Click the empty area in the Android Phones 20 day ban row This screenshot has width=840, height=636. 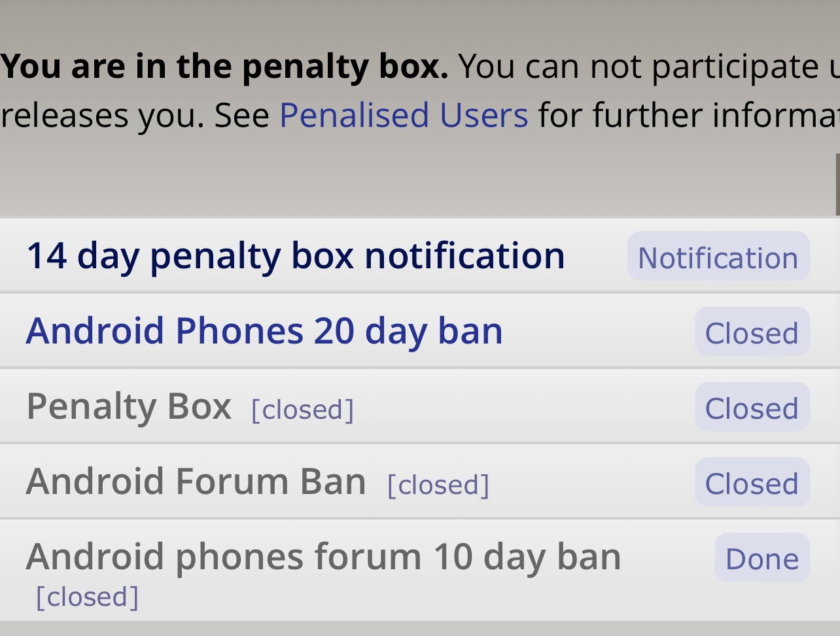599,331
